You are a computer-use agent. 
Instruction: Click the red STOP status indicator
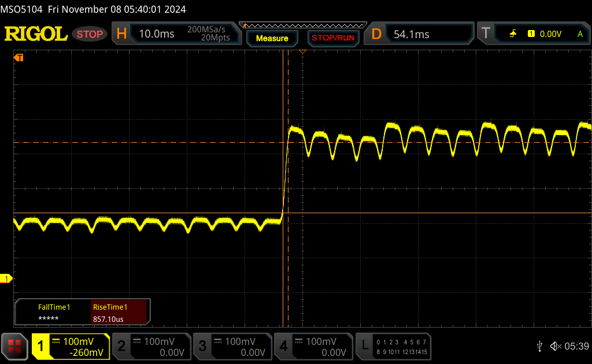90,34
